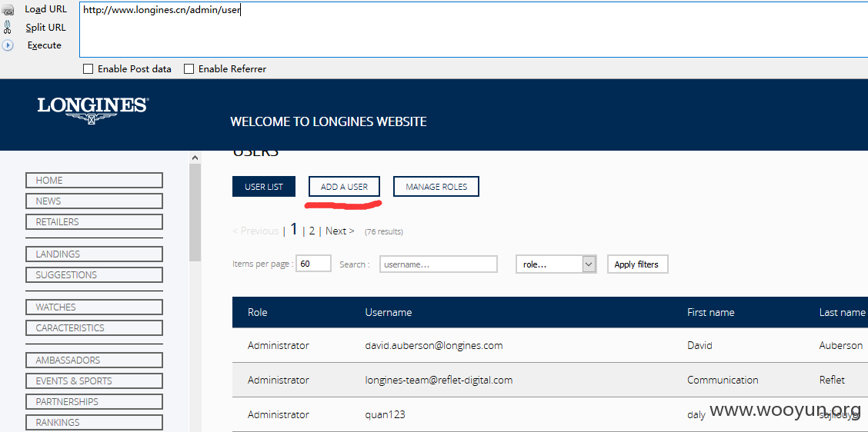Sort by the Last name column header
This screenshot has width=868, height=432.
click(842, 313)
